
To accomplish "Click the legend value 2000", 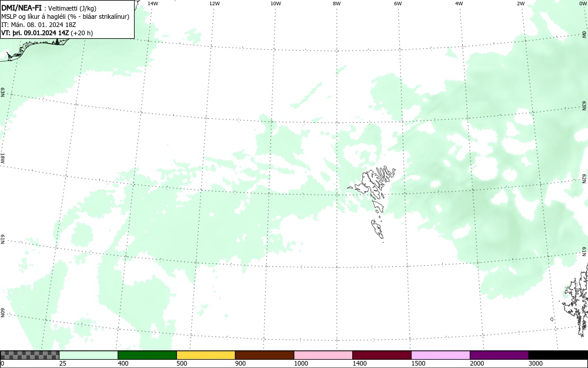I will (x=477, y=363).
